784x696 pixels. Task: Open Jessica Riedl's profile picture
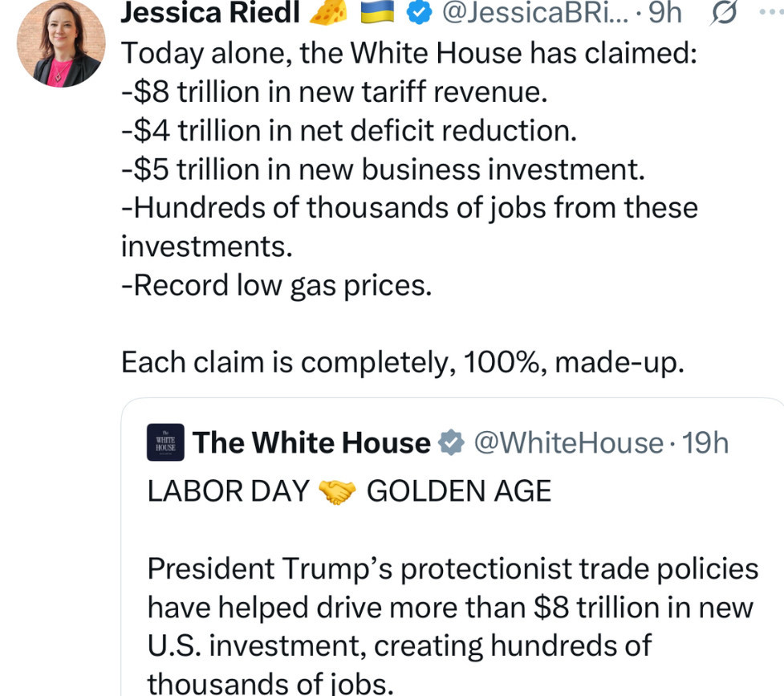click(x=61, y=43)
